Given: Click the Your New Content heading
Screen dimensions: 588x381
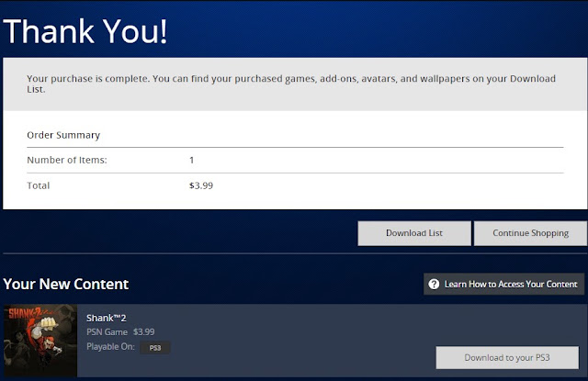Looking at the screenshot, I should pos(66,284).
